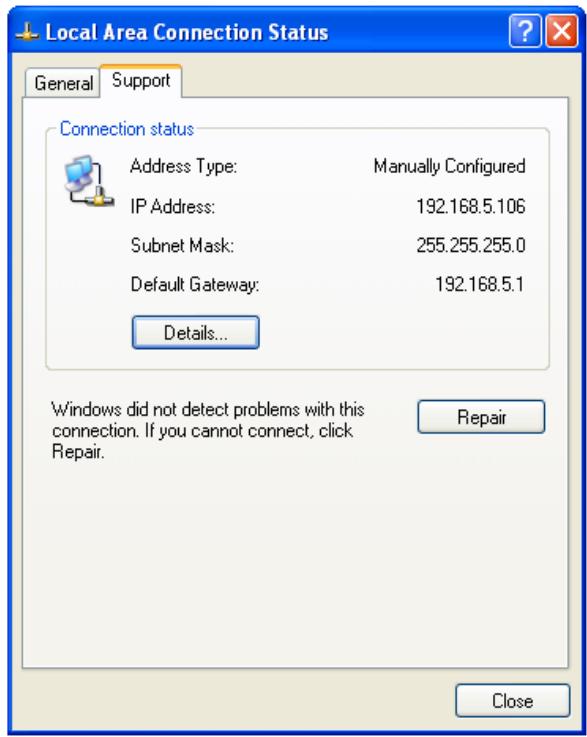Click the Subnet Mask label

coord(182,245)
